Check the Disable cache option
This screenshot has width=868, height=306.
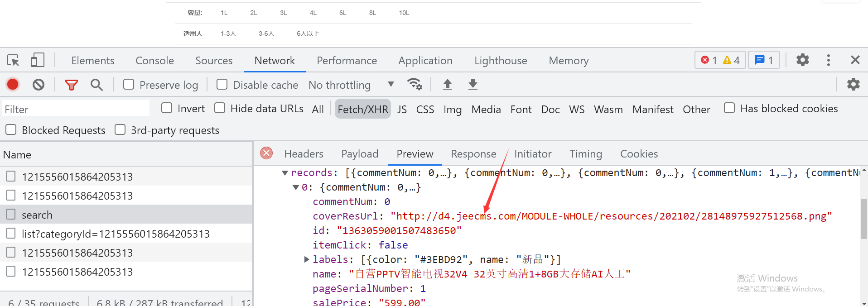pos(222,85)
